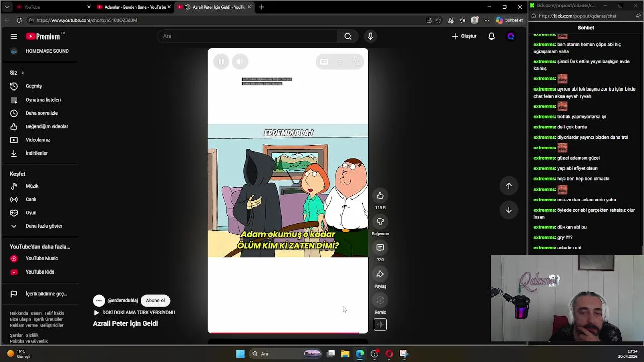Open the comments with 739 replies
Screen dimensions: 644x362
[380, 248]
